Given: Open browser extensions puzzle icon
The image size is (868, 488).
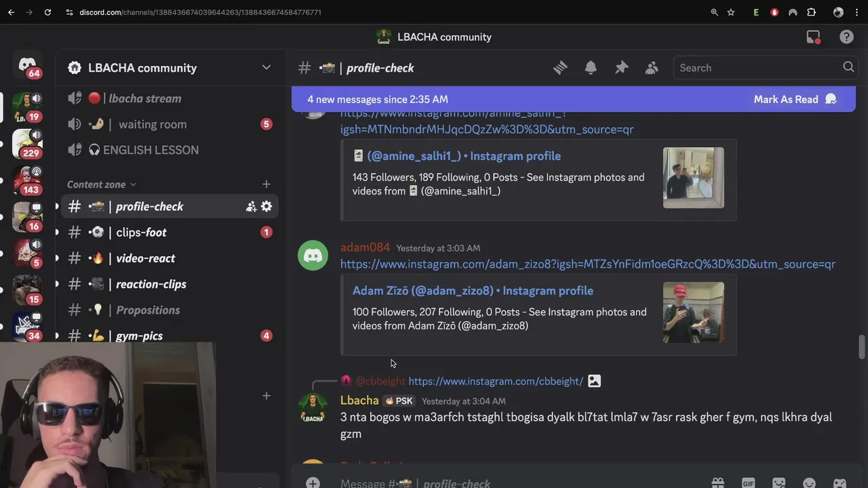Looking at the screenshot, I should click(811, 12).
